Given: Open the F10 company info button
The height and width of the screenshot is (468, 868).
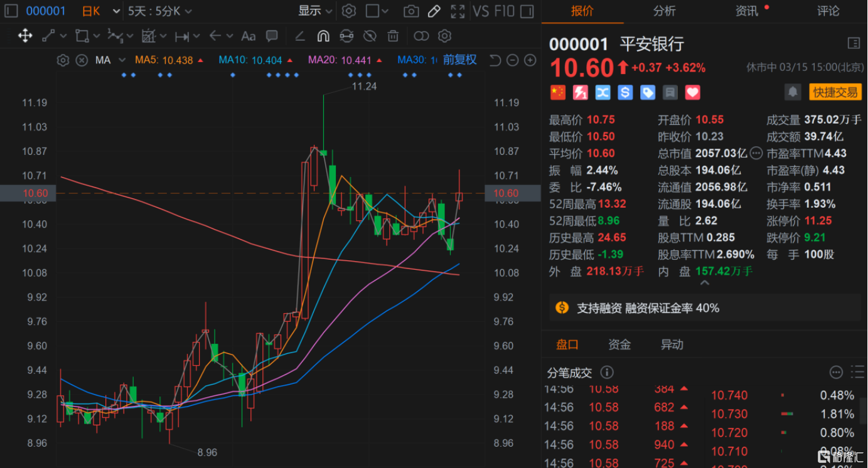Looking at the screenshot, I should (505, 11).
